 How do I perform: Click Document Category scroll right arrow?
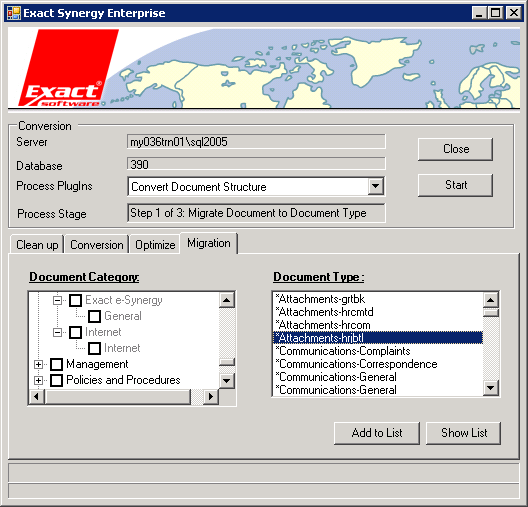pyautogui.click(x=211, y=397)
